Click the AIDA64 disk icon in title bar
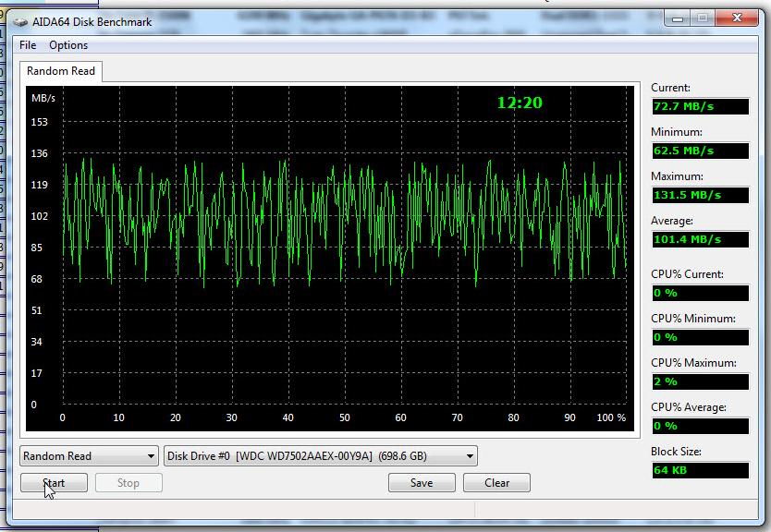The image size is (771, 532). click(20, 22)
